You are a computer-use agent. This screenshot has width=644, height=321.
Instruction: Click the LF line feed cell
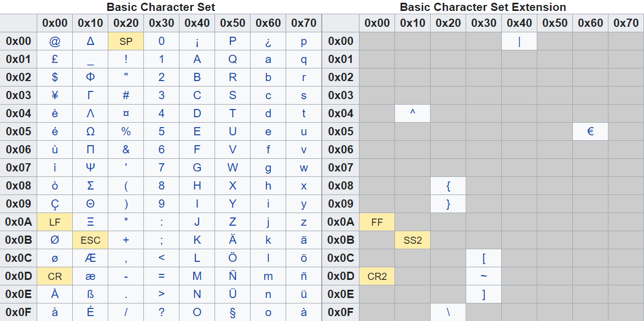pyautogui.click(x=55, y=222)
